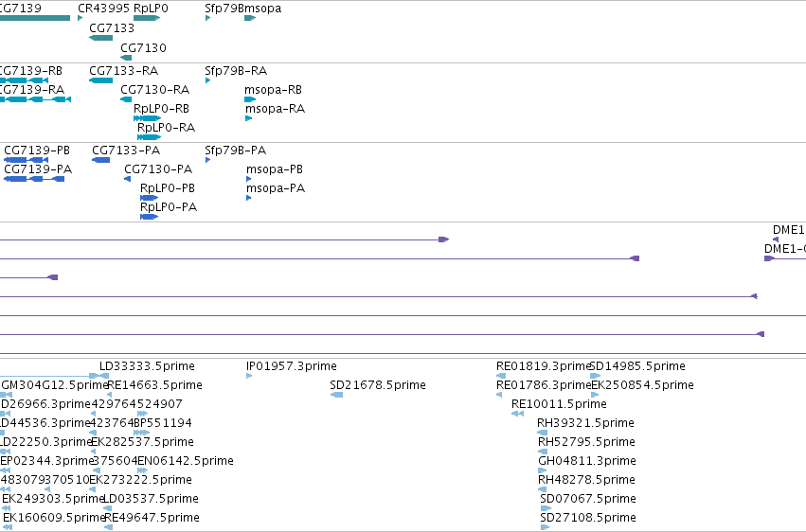The height and width of the screenshot is (532, 806).
Task: Select the CG7130-PA protein label
Action: 158,168
